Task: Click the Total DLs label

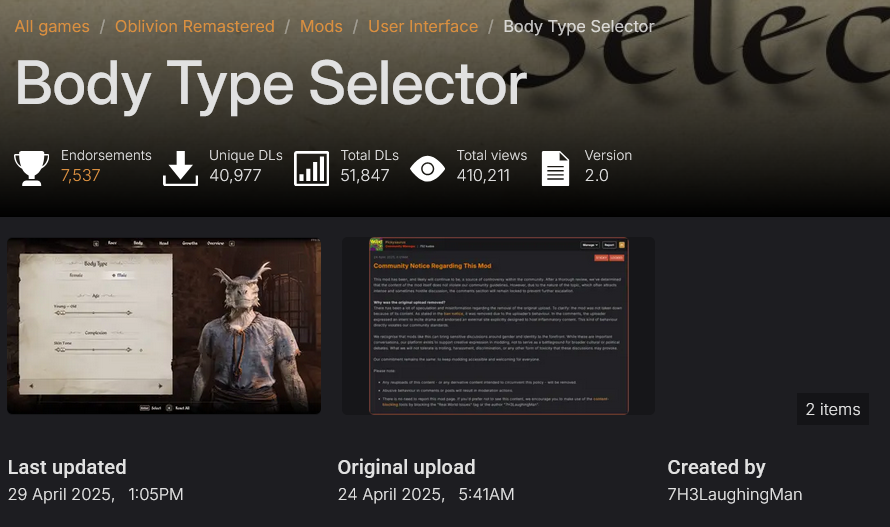Action: 370,155
